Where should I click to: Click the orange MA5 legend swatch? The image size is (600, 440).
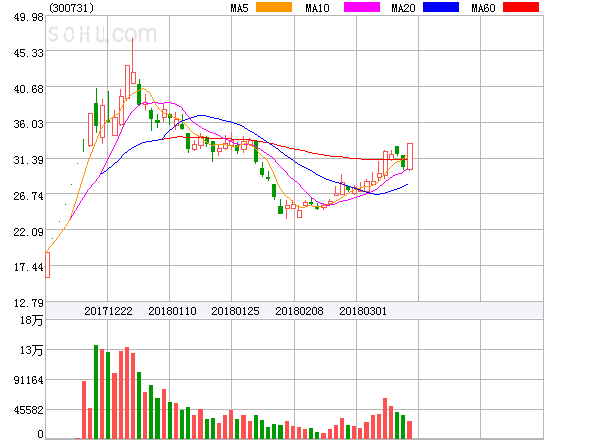274,7
